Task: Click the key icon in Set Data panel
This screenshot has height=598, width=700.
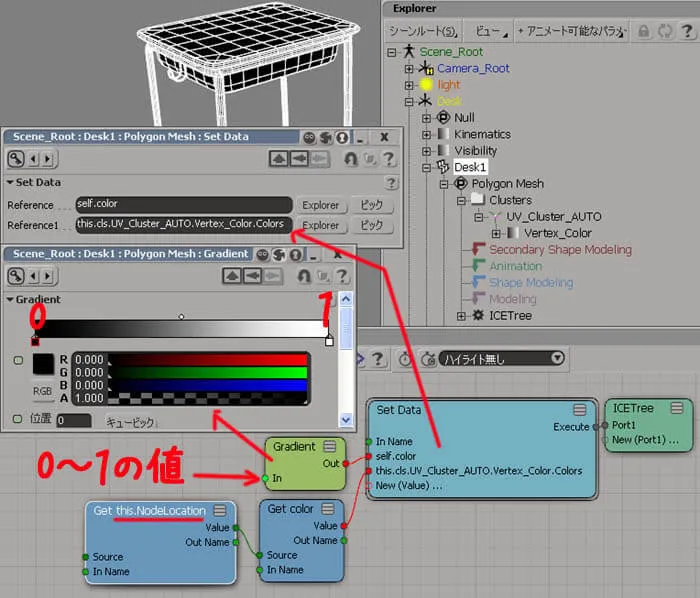Action: (x=16, y=158)
